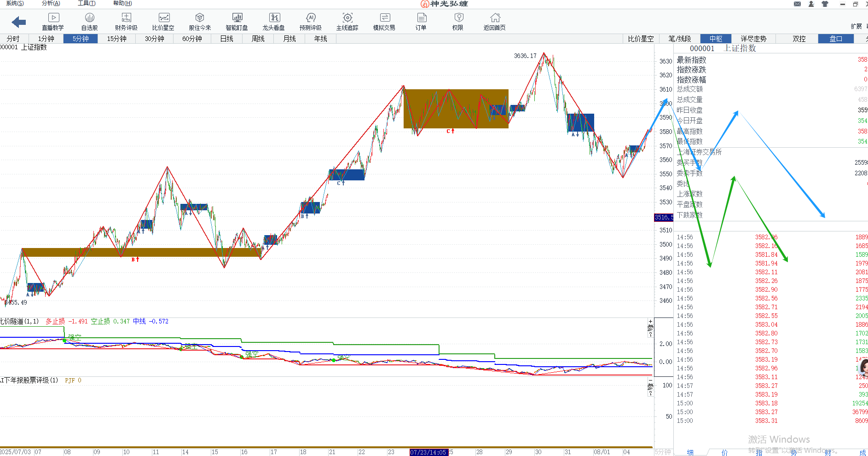Toggle the 中枢 overlay button
Image resolution: width=868 pixels, height=456 pixels.
[716, 39]
